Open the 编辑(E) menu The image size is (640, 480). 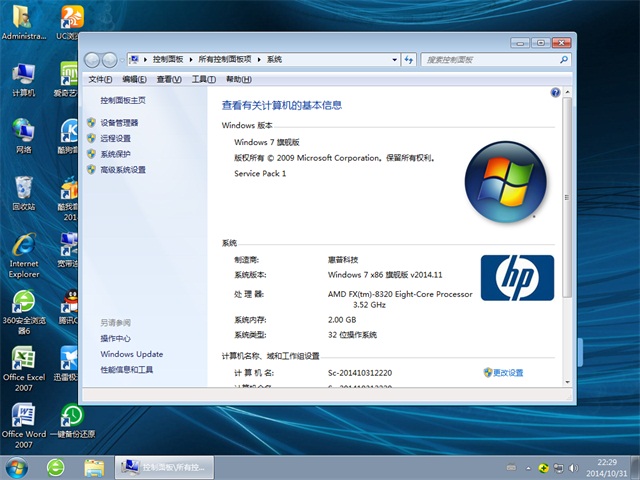click(134, 79)
